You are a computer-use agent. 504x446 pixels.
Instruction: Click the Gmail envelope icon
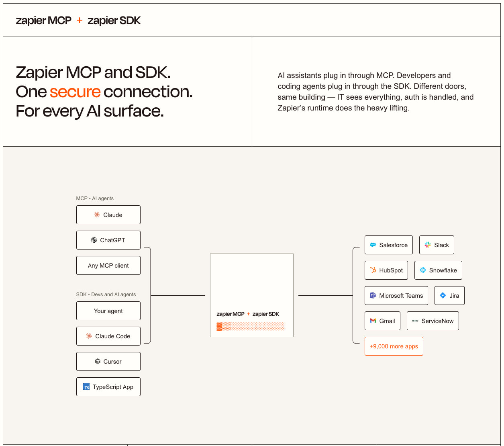click(x=373, y=321)
